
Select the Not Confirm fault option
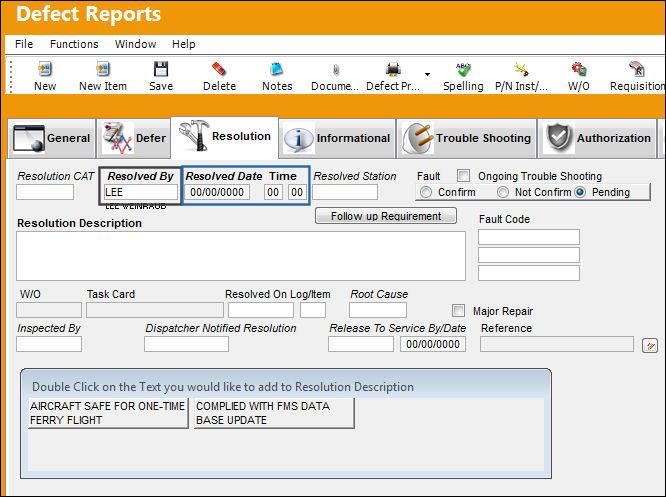(x=503, y=192)
